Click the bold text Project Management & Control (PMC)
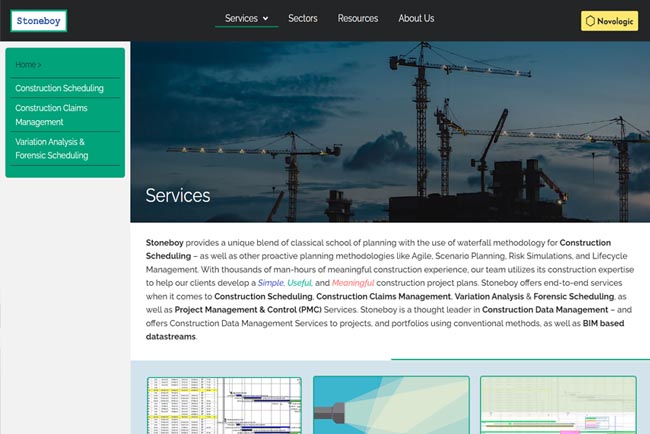This screenshot has height=434, width=650. [248, 310]
